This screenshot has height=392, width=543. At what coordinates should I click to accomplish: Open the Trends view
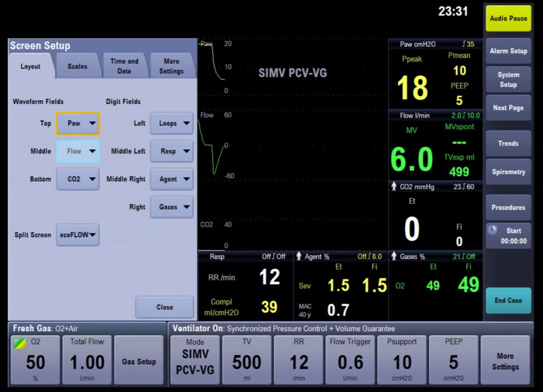508,143
